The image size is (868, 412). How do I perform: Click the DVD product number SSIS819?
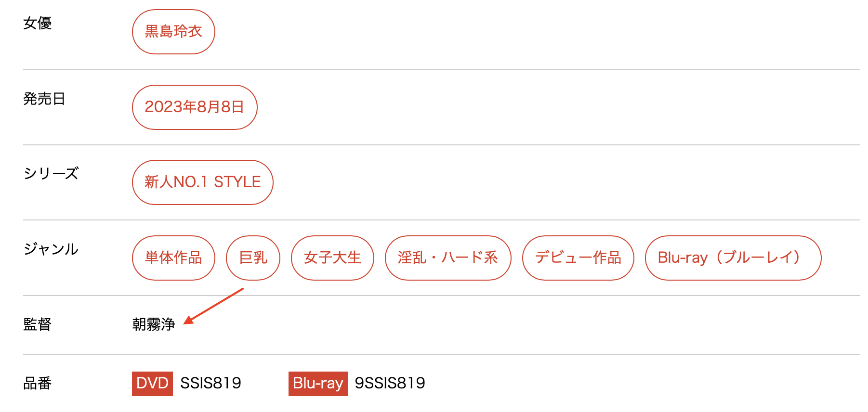pos(210,384)
